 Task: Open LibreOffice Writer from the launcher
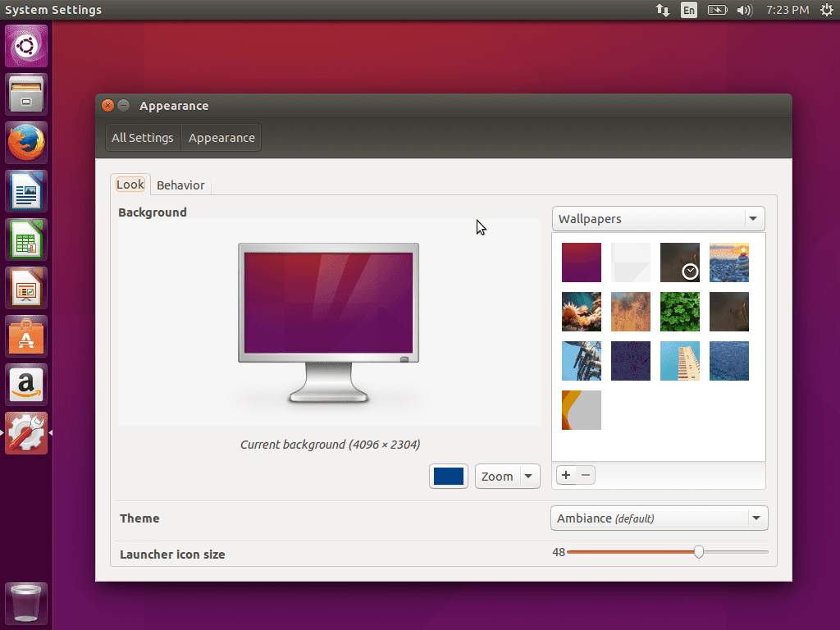point(25,190)
